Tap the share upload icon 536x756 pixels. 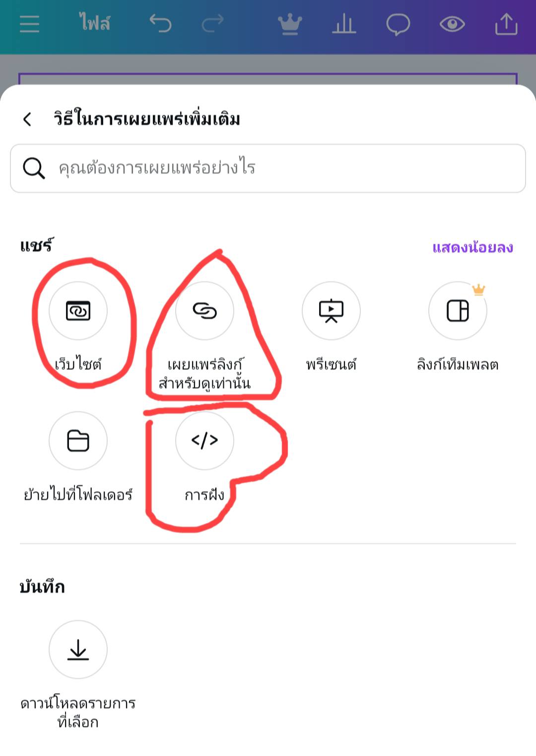[x=506, y=24]
